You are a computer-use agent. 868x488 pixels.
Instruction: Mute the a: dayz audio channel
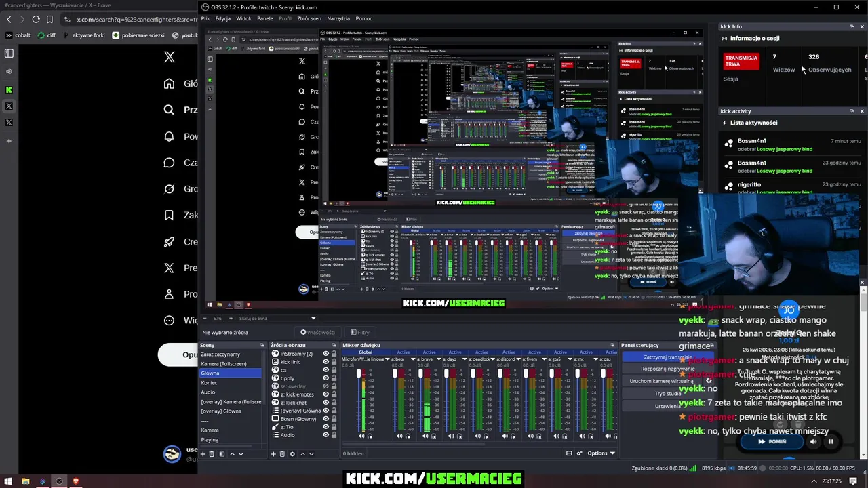pos(451,436)
